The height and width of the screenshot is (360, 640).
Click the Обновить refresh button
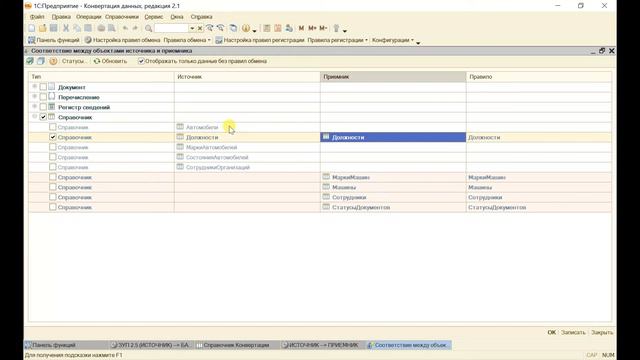(x=110, y=61)
